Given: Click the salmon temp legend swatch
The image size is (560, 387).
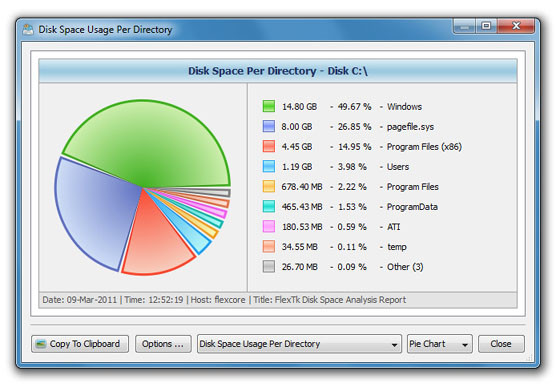Looking at the screenshot, I should (x=269, y=246).
